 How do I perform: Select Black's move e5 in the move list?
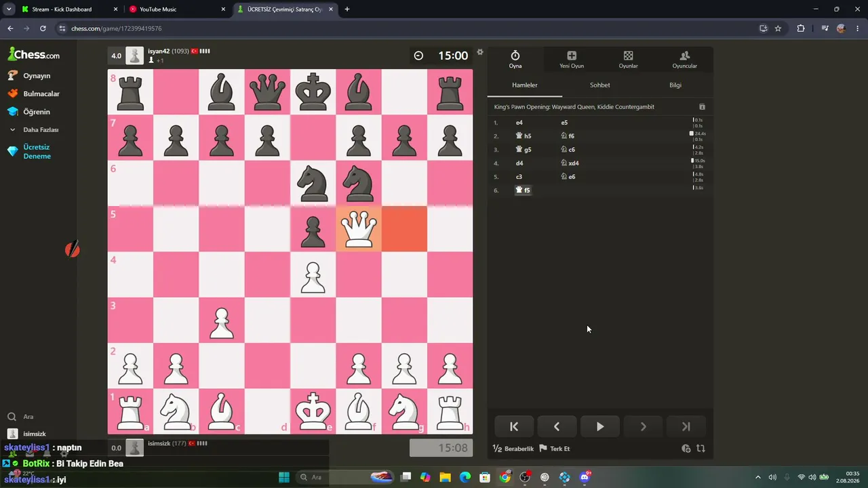(x=564, y=123)
